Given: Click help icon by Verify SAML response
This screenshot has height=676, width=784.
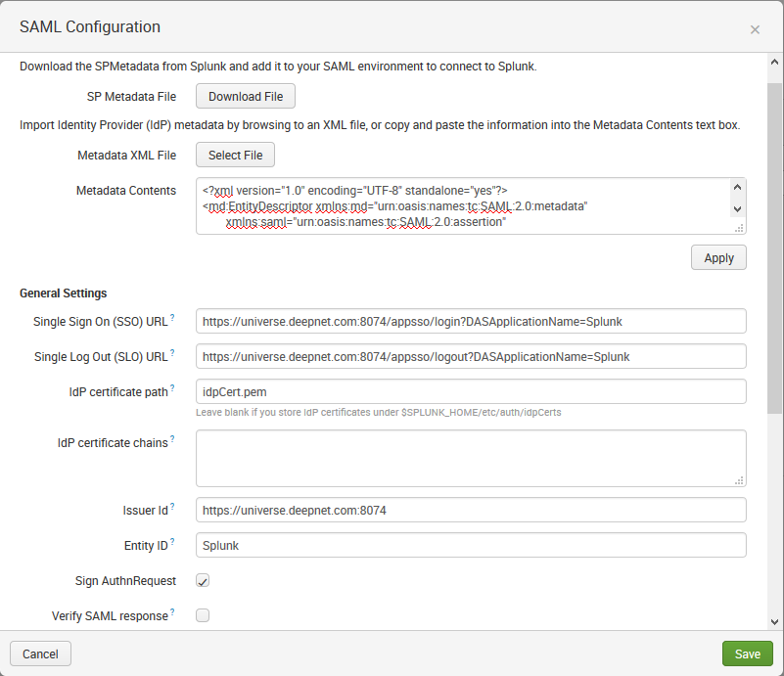Looking at the screenshot, I should (x=172, y=612).
